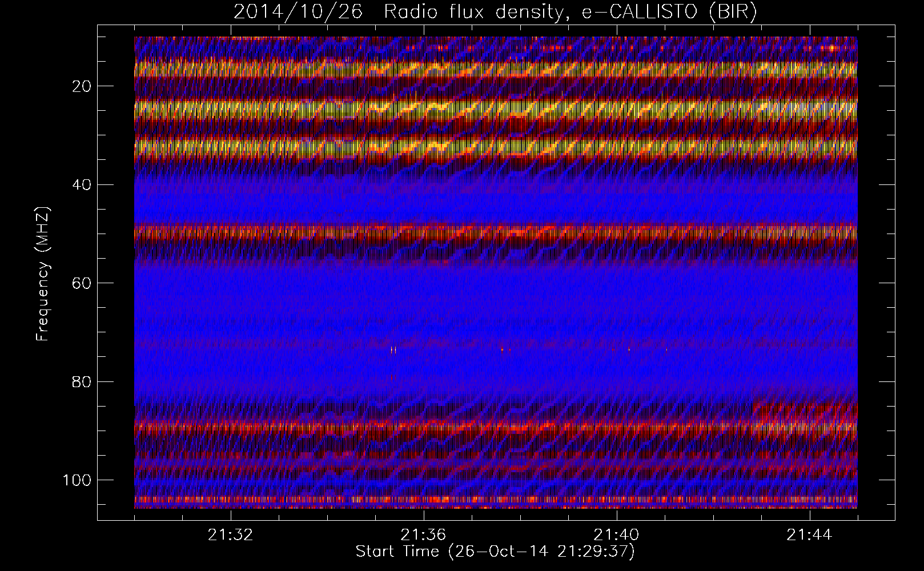
Task: Click the "Start Time (26-Oct-14 21:29:37)" label
Action: coord(495,552)
